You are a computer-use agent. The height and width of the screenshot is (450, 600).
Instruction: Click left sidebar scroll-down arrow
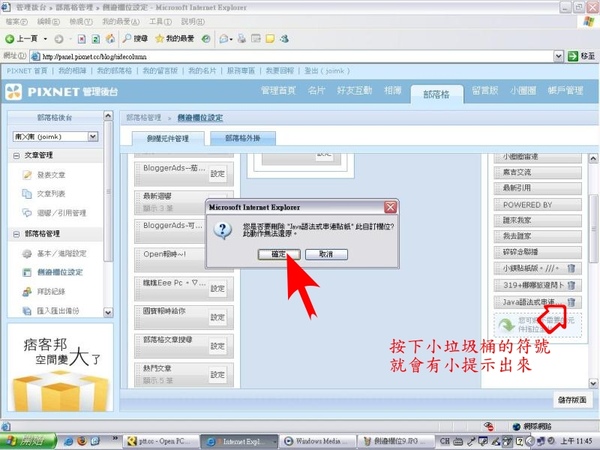point(108,312)
